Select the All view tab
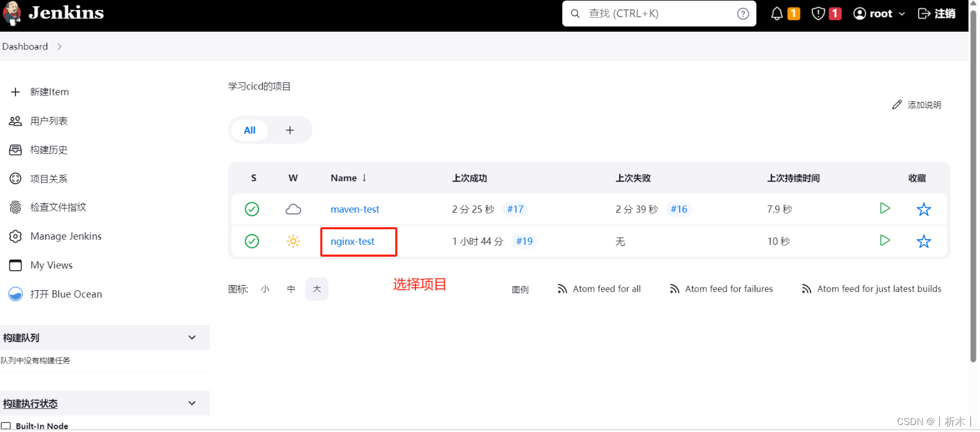This screenshot has height=432, width=980. click(x=249, y=130)
